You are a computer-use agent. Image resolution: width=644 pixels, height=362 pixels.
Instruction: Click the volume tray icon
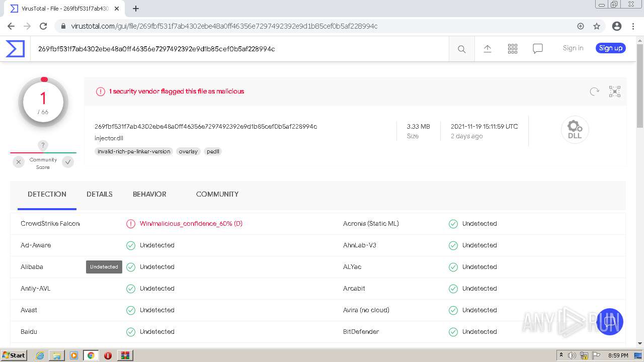pyautogui.click(x=572, y=355)
